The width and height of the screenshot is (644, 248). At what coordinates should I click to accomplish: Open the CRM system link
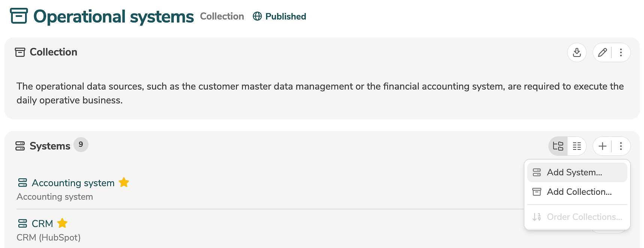tap(42, 224)
